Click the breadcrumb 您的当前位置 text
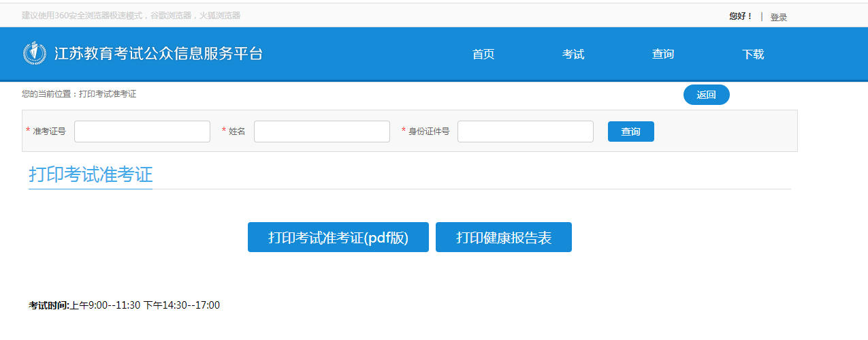The height and width of the screenshot is (340, 868). 79,94
